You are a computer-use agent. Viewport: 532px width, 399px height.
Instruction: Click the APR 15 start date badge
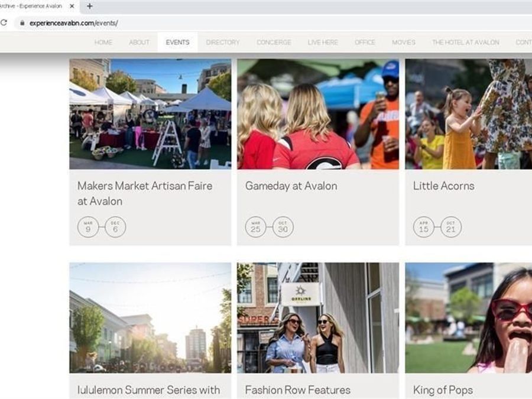pyautogui.click(x=423, y=227)
